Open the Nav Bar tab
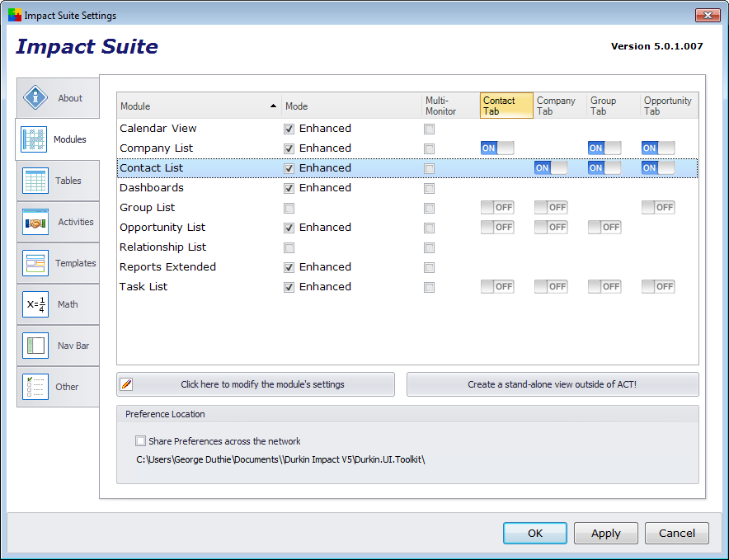729x560 pixels. pyautogui.click(x=58, y=346)
